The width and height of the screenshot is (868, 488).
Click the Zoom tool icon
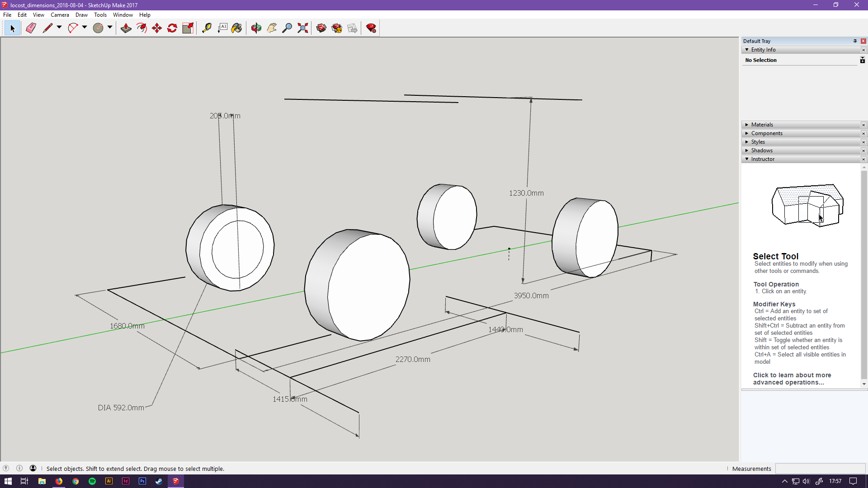(x=288, y=28)
